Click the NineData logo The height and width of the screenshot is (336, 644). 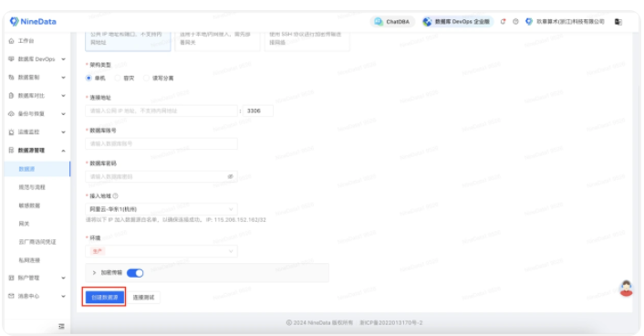(33, 21)
